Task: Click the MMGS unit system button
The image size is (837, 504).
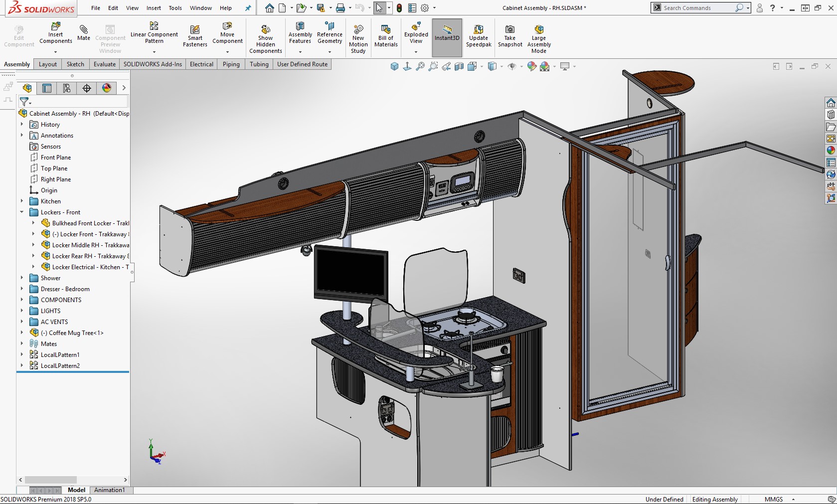Action: tap(773, 500)
